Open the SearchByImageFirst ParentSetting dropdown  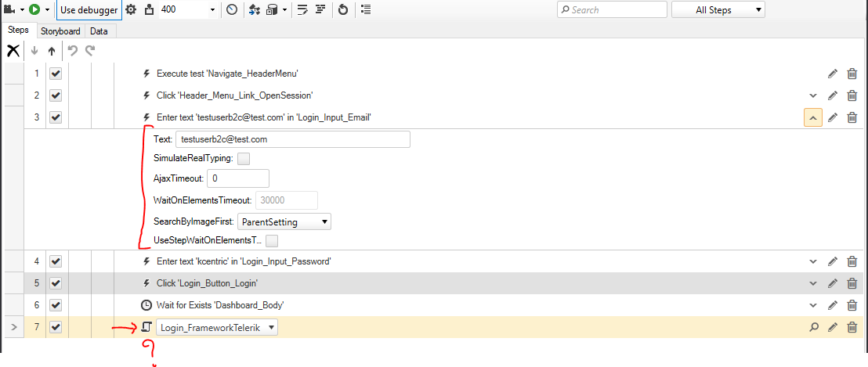pyautogui.click(x=284, y=222)
